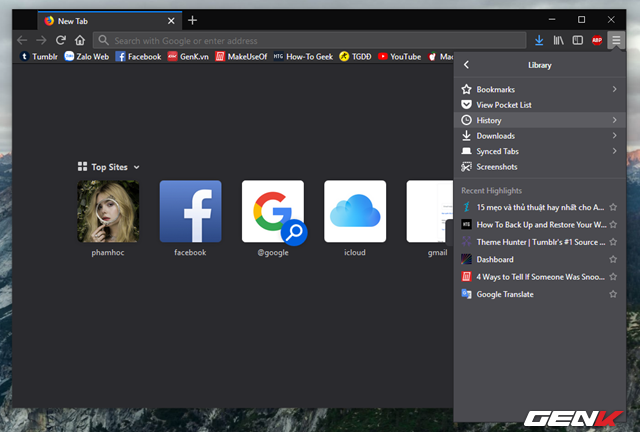Bookmark Google Translate with its star
The width and height of the screenshot is (640, 432).
[613, 294]
